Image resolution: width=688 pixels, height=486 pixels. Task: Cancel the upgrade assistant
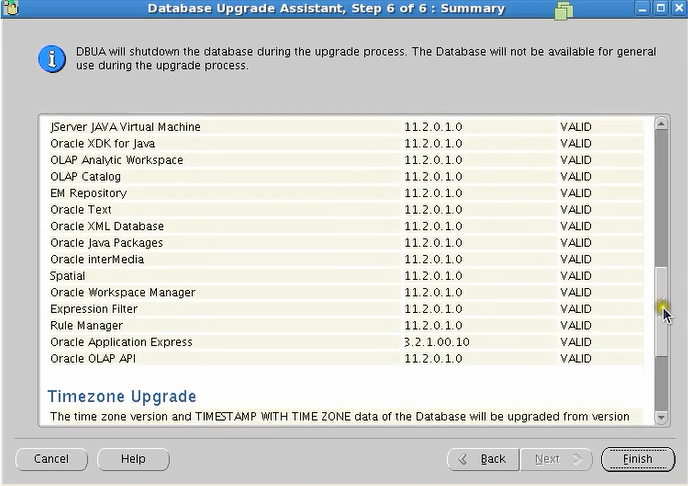(51, 459)
